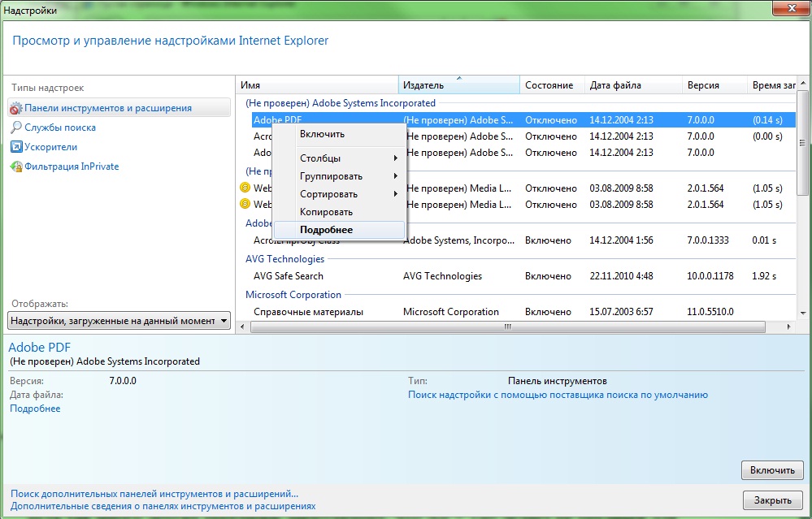Open the Столбцы submenu
This screenshot has height=519, width=812.
pos(339,158)
